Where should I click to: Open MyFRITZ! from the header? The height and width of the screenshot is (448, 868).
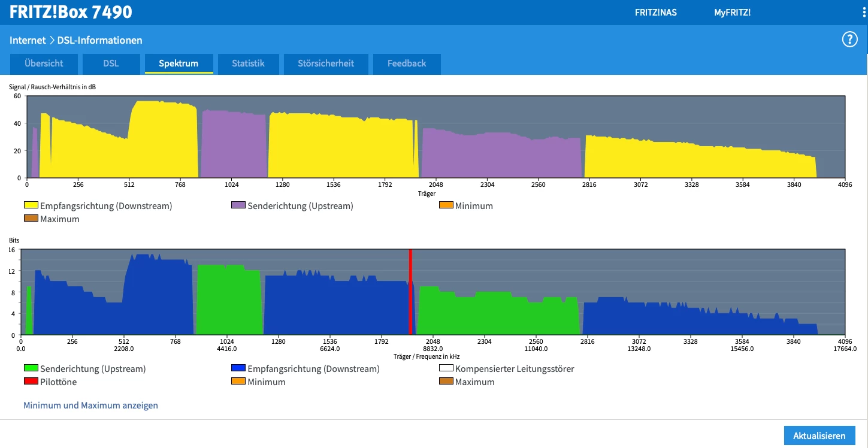[x=732, y=12]
